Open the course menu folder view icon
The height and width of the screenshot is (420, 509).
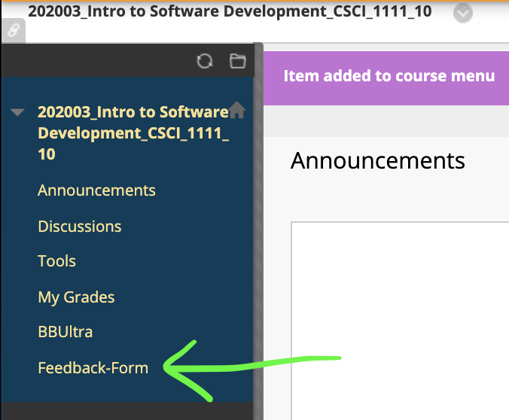(x=237, y=62)
